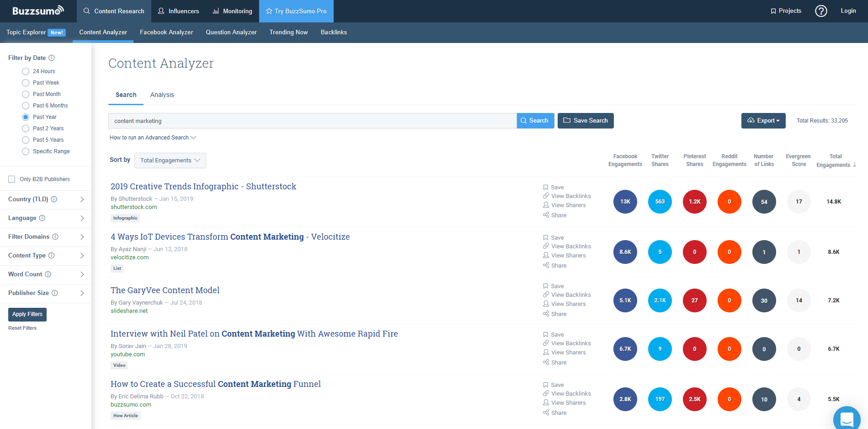The width and height of the screenshot is (868, 429).
Task: Open the 2019 Creative Trends Infographic title
Action: click(x=203, y=187)
